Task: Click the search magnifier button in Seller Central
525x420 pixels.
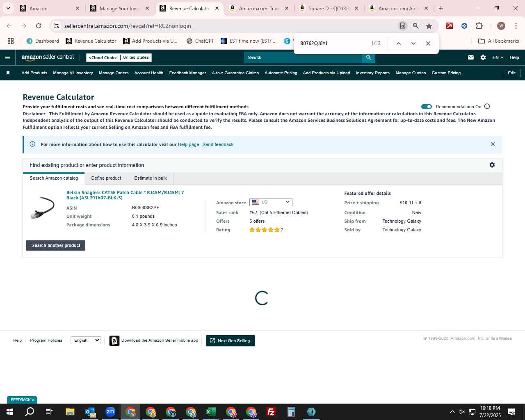Action: pos(368,57)
